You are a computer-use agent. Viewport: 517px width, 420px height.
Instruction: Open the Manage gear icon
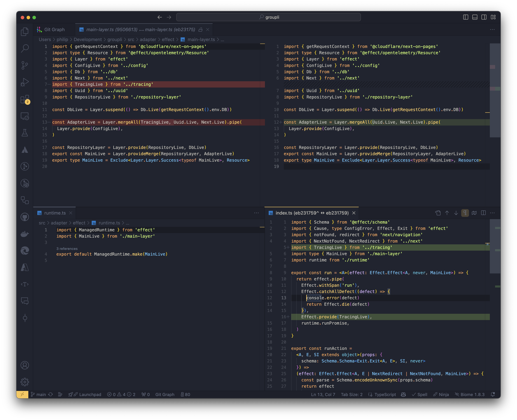pyautogui.click(x=25, y=382)
